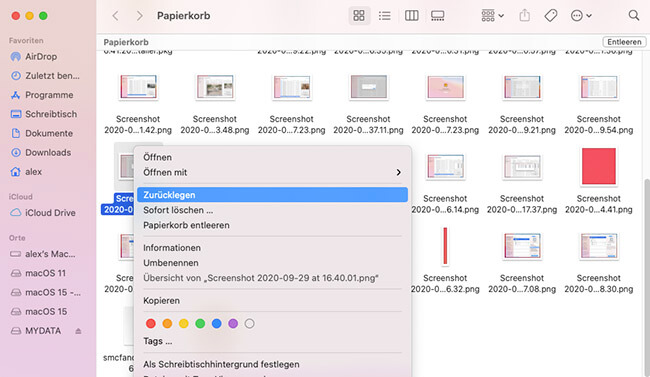Click Papierkorb in the path bar
The image size is (650, 377).
126,42
